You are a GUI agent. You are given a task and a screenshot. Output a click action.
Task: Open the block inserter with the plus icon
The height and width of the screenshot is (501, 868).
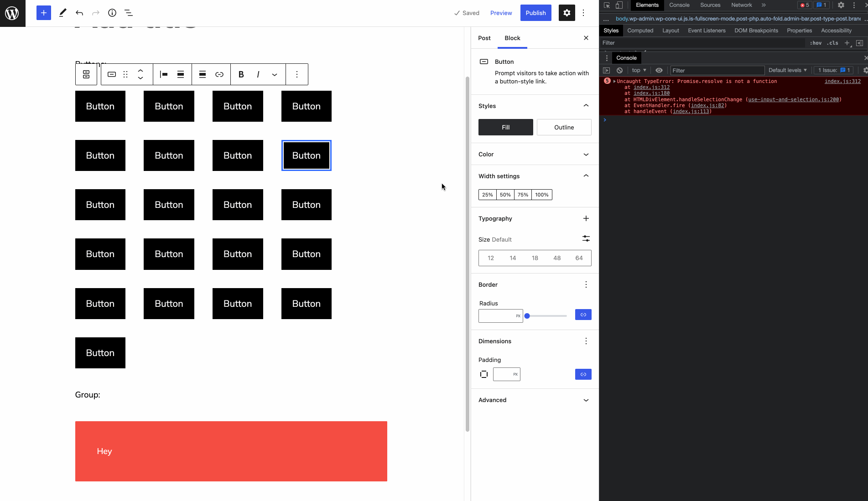coord(44,13)
